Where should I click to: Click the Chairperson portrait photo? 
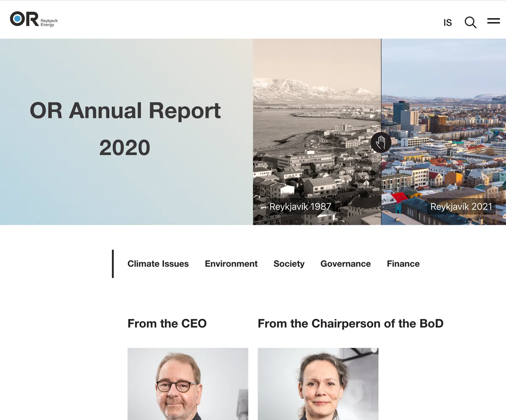click(318, 384)
